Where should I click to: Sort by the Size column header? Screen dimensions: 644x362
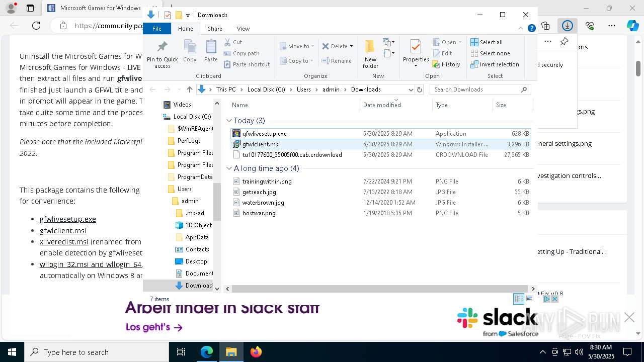(512, 105)
